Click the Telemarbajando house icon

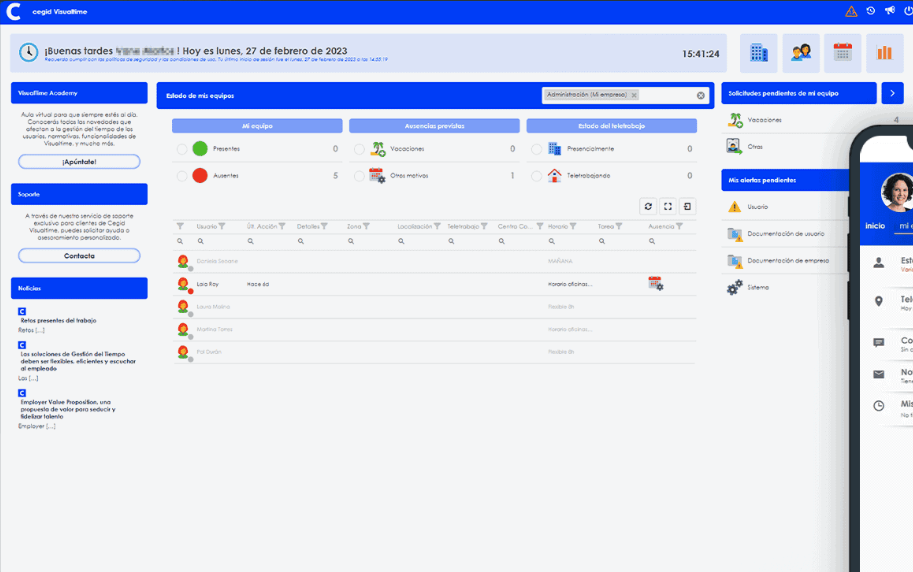tap(554, 175)
